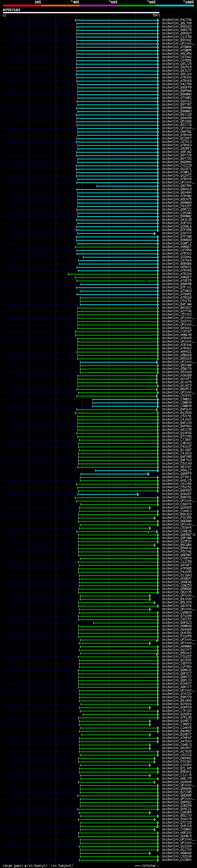Select label UniRef100_B9GFP9
The width and height of the screenshot is (197, 868).
176,88
